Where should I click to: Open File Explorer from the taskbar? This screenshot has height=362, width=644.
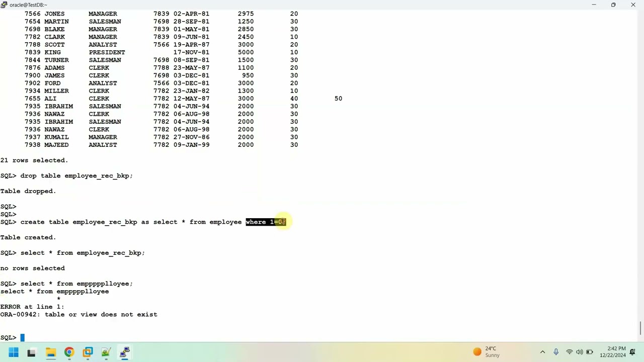(x=50, y=352)
